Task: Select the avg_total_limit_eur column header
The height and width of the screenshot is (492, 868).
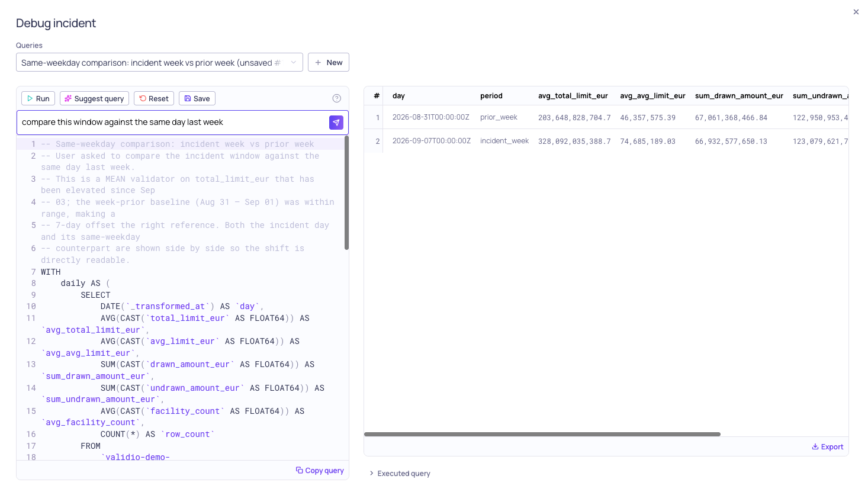Action: click(x=573, y=96)
